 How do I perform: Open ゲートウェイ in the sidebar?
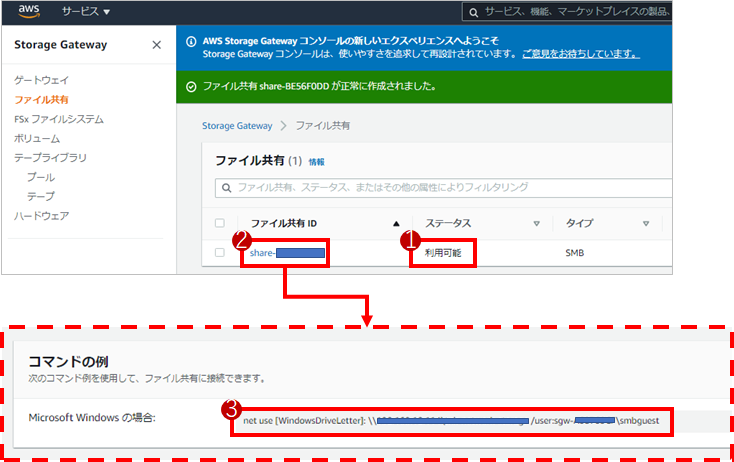(42, 80)
